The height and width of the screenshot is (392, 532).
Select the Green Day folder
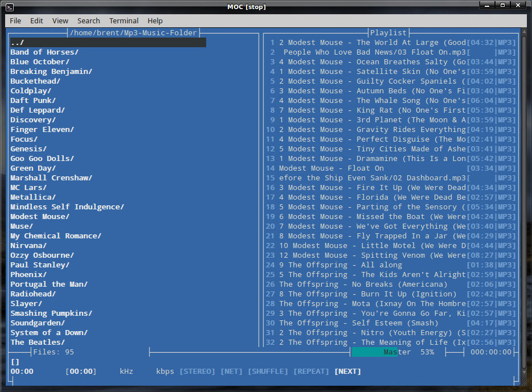[33, 168]
